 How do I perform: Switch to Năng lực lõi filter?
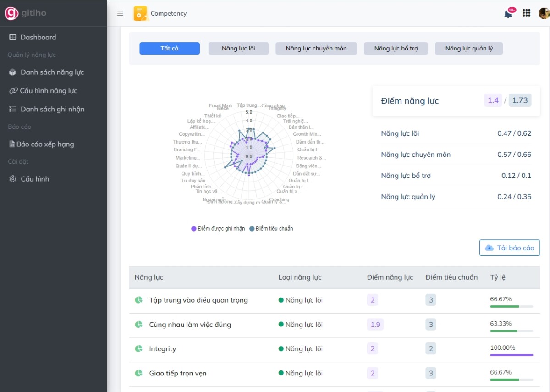pyautogui.click(x=238, y=49)
